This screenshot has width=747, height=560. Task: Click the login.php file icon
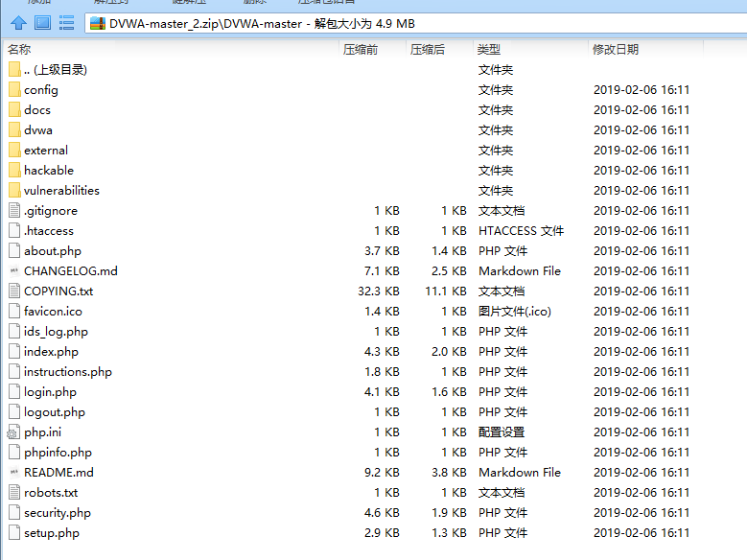point(14,392)
